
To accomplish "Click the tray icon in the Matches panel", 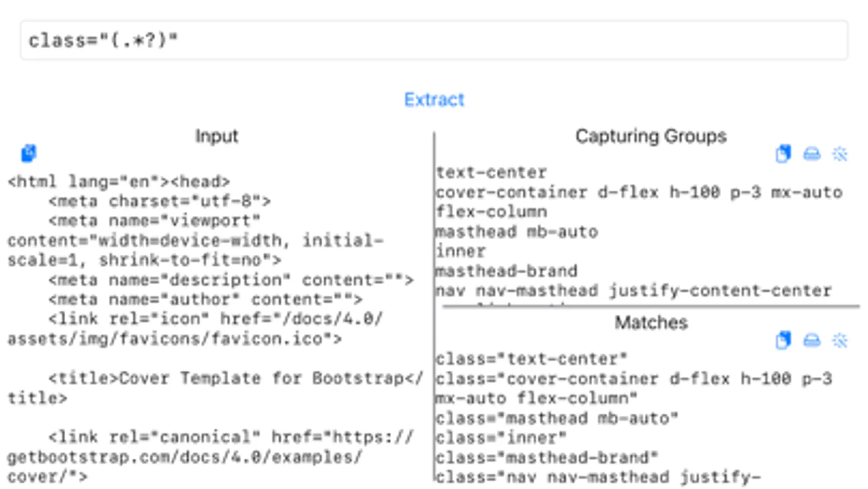I will 812,341.
